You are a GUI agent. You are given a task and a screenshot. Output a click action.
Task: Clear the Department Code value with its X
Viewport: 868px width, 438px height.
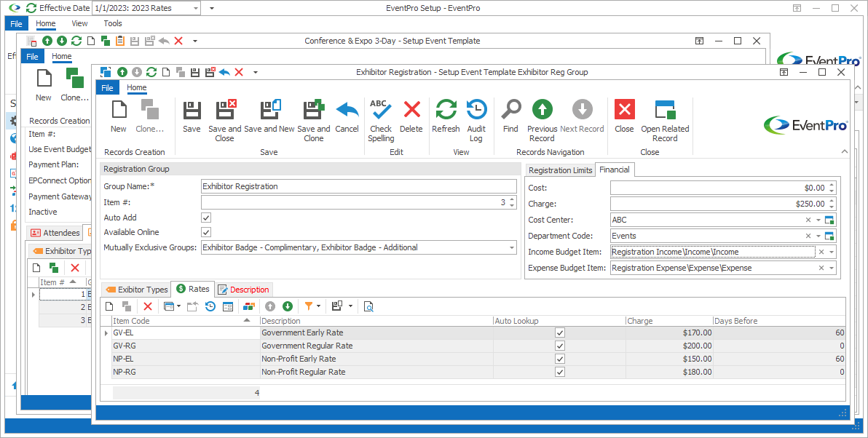(x=808, y=236)
